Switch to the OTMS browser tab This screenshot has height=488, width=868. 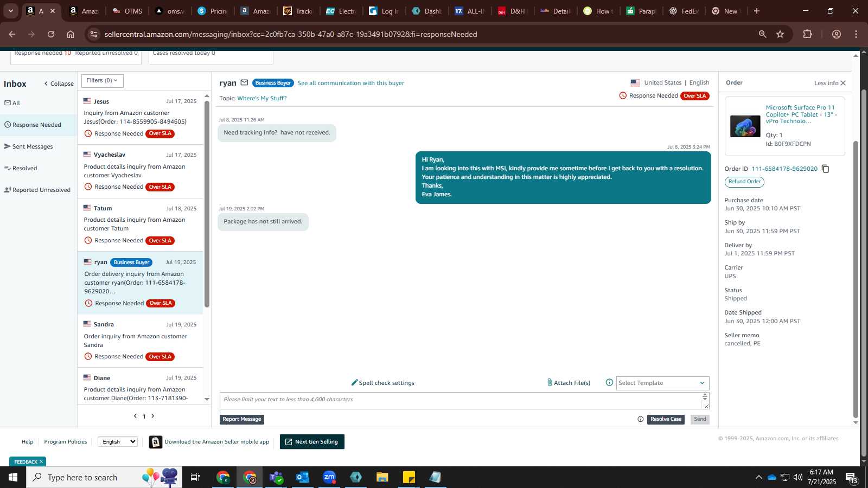pyautogui.click(x=127, y=11)
